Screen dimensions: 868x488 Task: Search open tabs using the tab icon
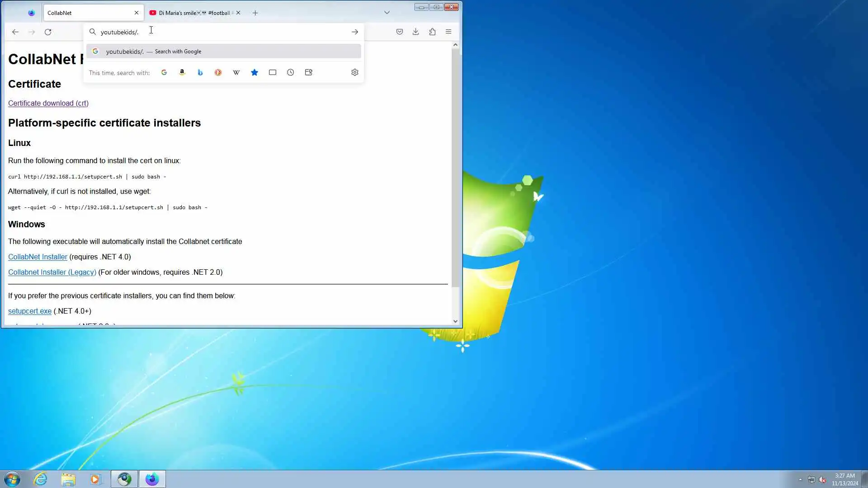pyautogui.click(x=273, y=72)
